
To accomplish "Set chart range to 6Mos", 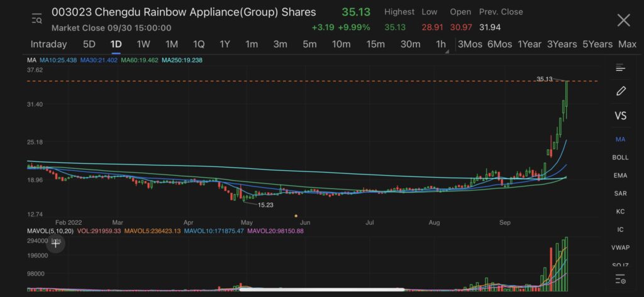I will tap(499, 45).
